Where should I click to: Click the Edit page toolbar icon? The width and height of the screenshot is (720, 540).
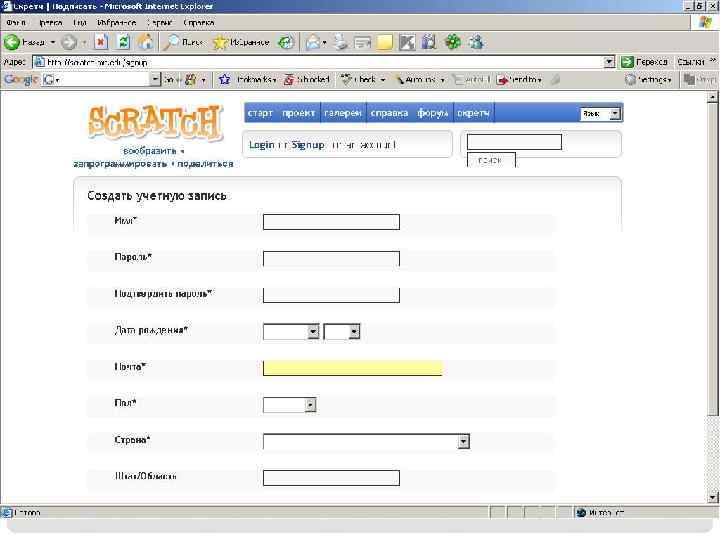(x=363, y=42)
